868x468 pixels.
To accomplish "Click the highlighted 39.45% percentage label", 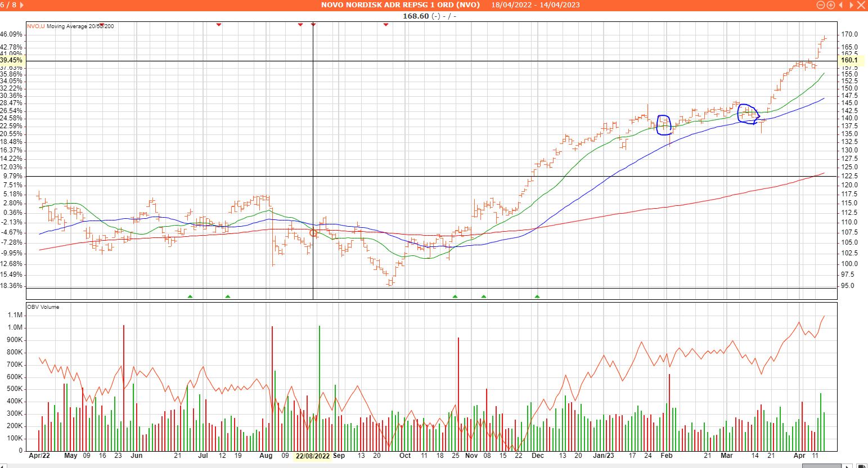I will [x=11, y=60].
